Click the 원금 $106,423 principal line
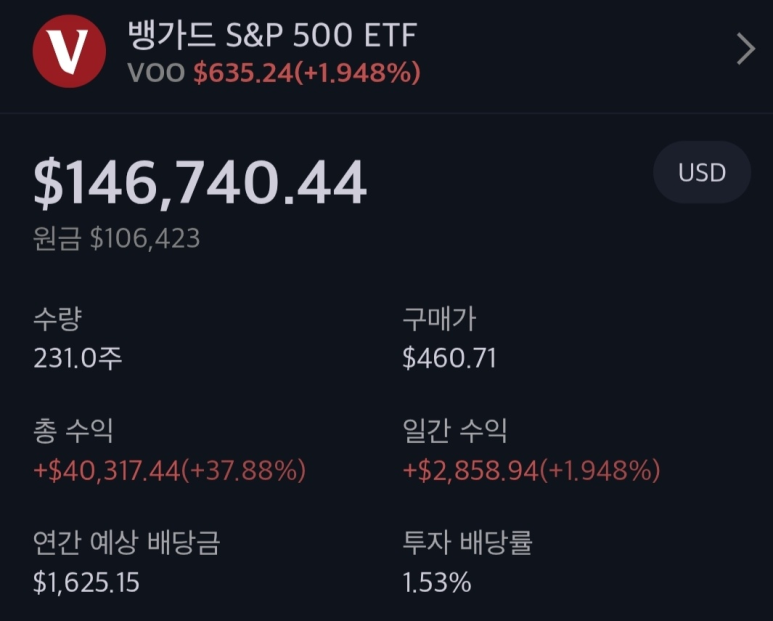This screenshot has height=621, width=773. pos(116,239)
